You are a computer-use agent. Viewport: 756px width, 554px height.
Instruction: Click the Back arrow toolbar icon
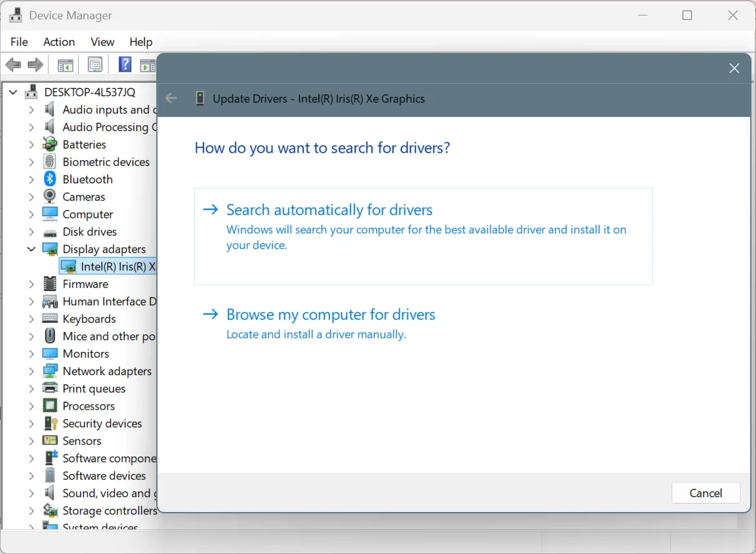[x=14, y=65]
